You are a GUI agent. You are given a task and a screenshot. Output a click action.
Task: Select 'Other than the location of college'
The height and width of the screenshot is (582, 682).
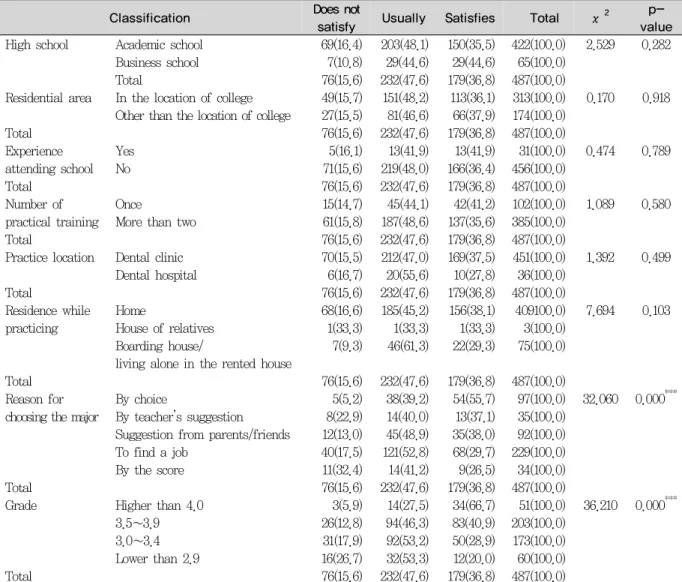pyautogui.click(x=203, y=116)
